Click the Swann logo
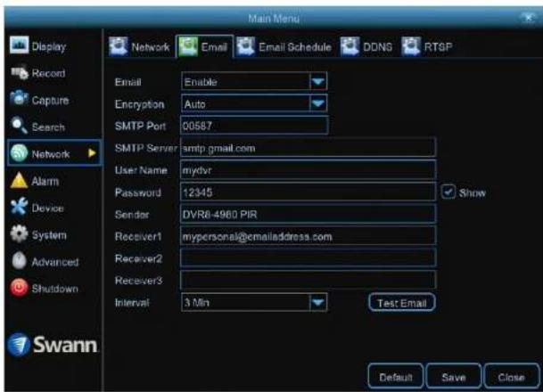 coord(53,345)
